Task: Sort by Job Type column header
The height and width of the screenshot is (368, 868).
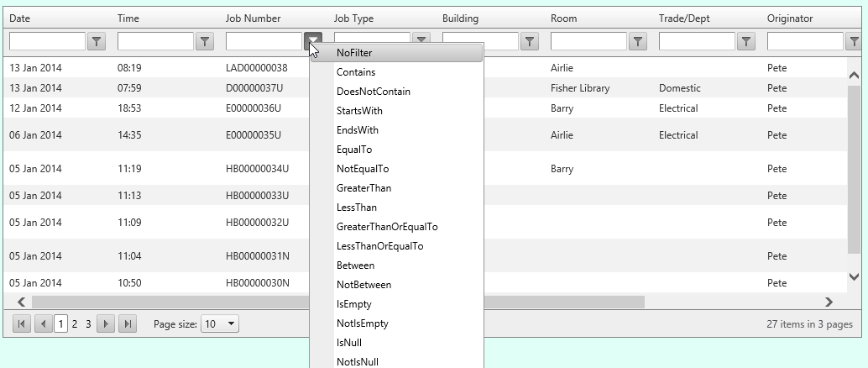Action: [353, 18]
